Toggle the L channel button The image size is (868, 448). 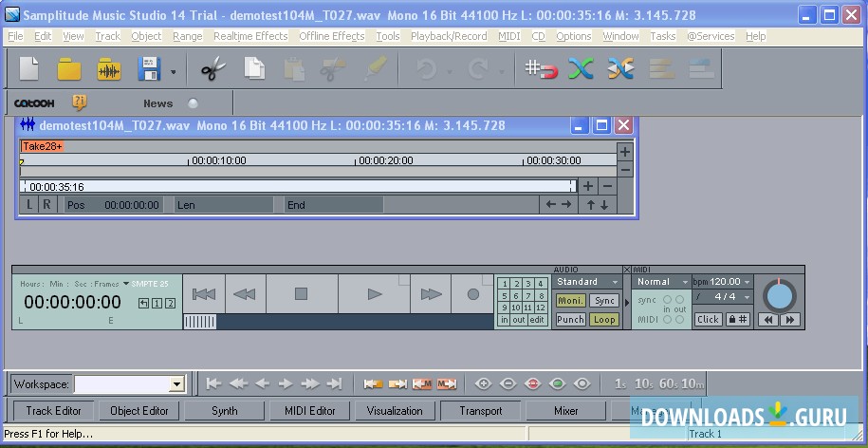(x=29, y=205)
